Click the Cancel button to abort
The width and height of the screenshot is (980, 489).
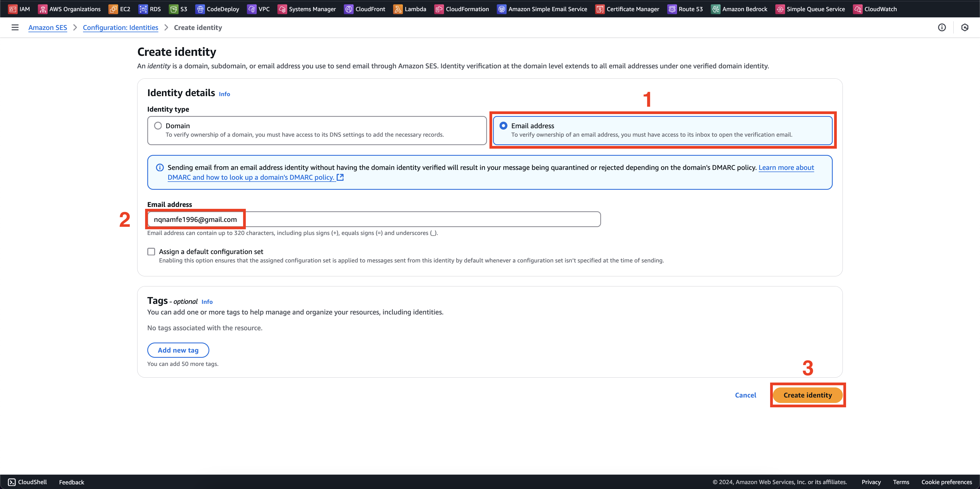(746, 395)
